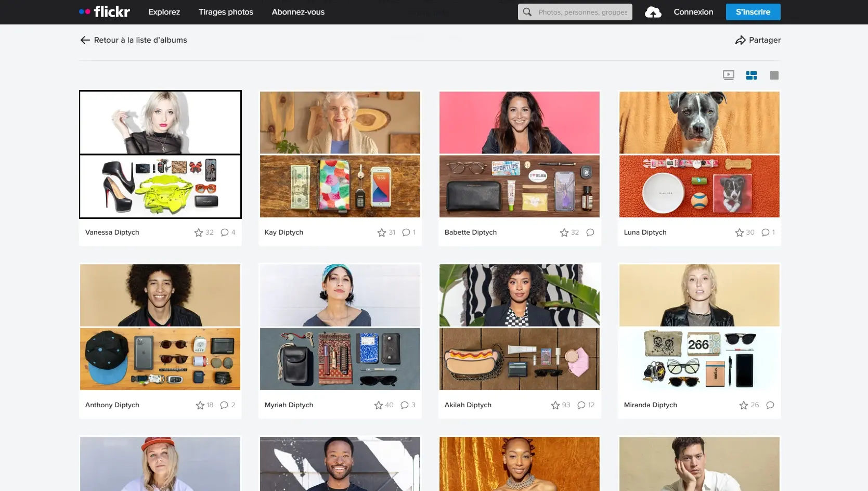Click the title text 'Myriah Diptych'
Image resolution: width=868 pixels, height=491 pixels.
[x=289, y=405]
